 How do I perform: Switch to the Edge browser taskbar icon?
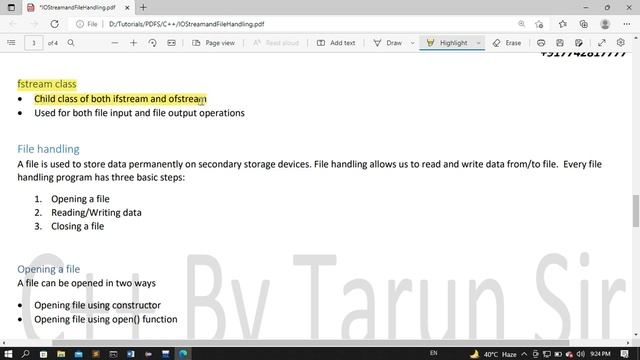(x=183, y=354)
